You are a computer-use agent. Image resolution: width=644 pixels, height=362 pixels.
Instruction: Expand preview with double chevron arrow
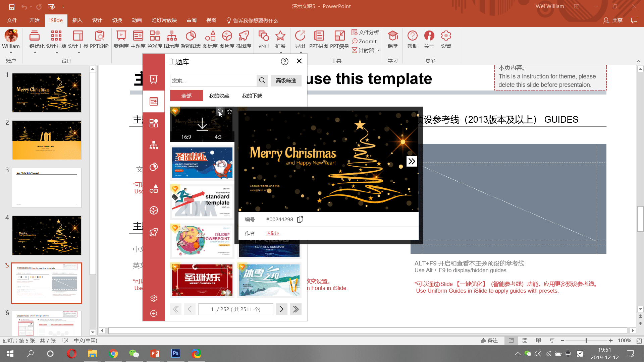point(412,161)
